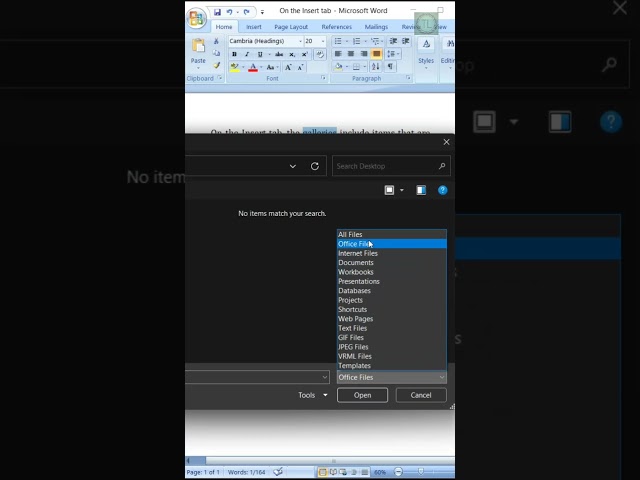Change the view layout in Open dialog

389,190
